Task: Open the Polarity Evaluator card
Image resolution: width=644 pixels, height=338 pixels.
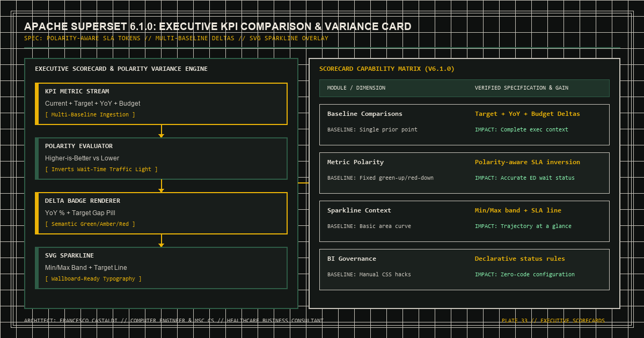Action: coord(161,158)
